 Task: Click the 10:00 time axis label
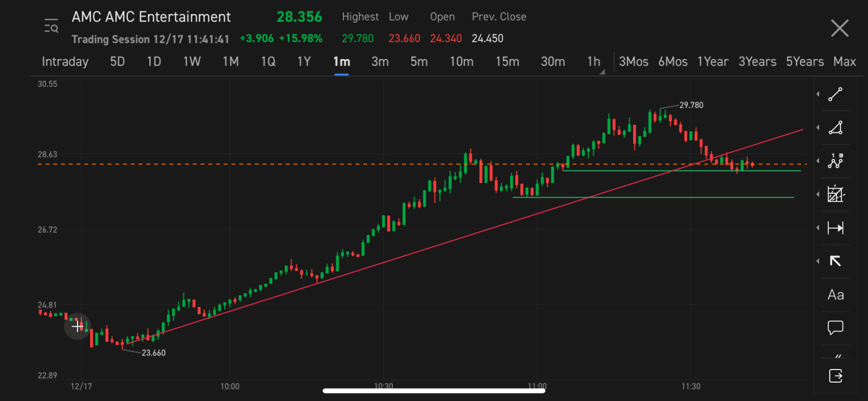229,386
